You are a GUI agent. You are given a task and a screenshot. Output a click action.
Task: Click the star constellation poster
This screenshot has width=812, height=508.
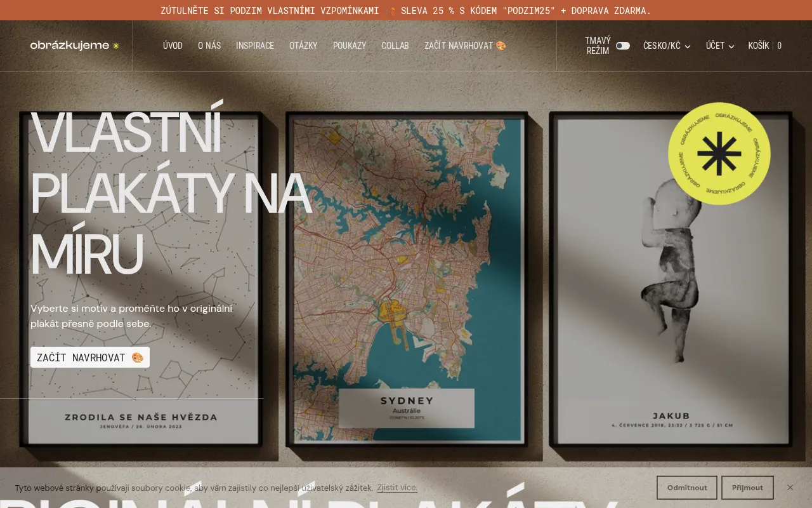141,279
